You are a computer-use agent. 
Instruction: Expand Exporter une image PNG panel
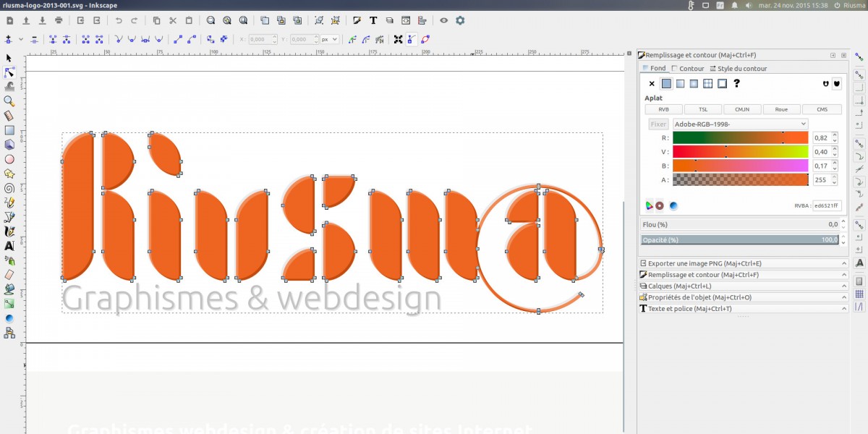click(743, 263)
